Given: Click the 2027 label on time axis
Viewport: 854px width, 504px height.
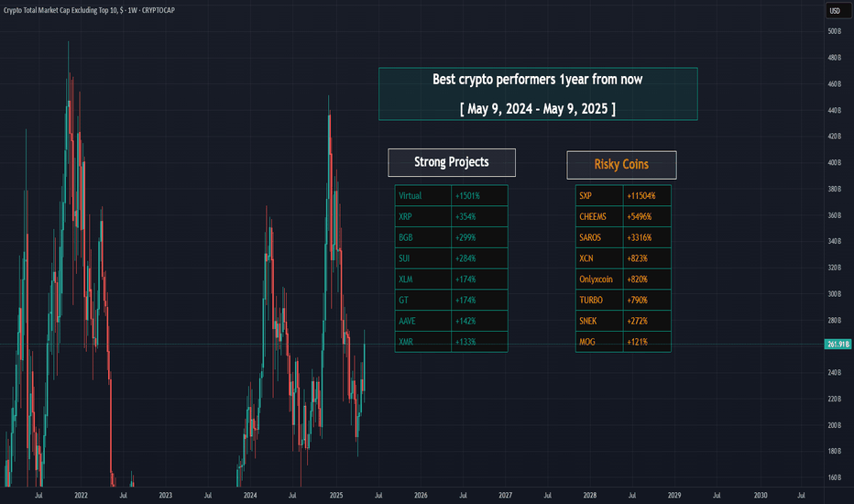Looking at the screenshot, I should (506, 495).
